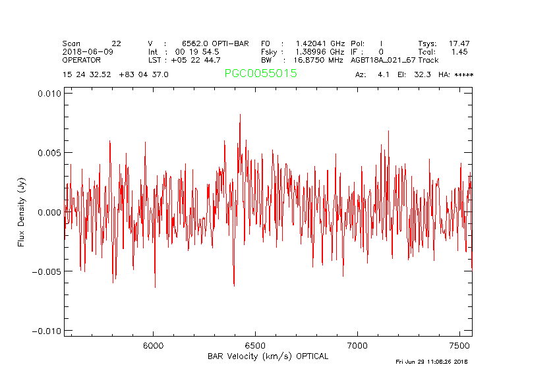Click the 7000 x-axis tick label
Viewport: 555px width, 392px height.
click(357, 345)
